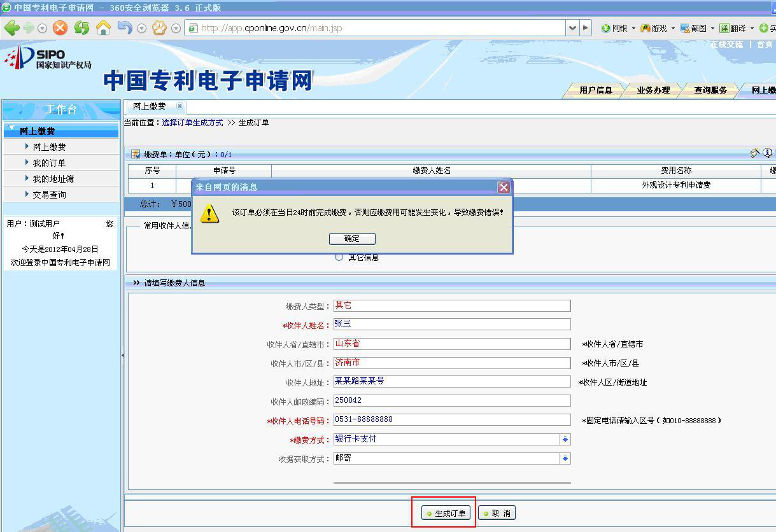Expand the 我的订单 sidebar item
The image size is (776, 532).
[x=49, y=163]
